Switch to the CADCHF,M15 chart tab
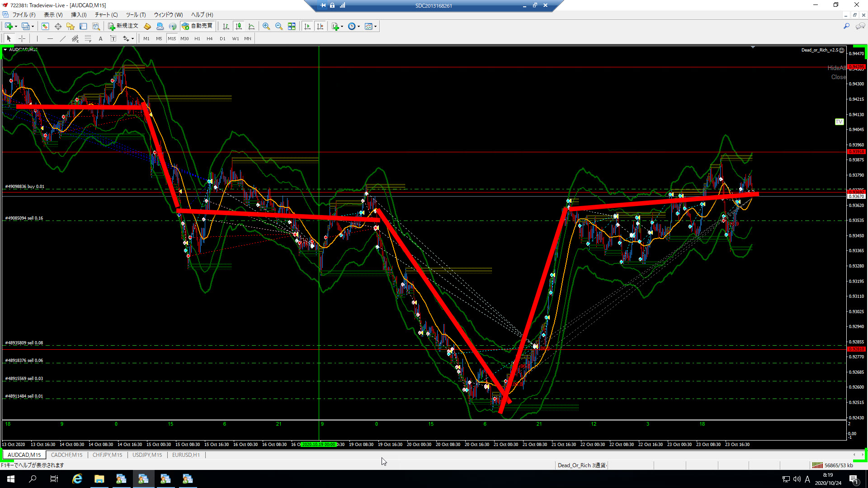The image size is (868, 488). [x=66, y=455]
